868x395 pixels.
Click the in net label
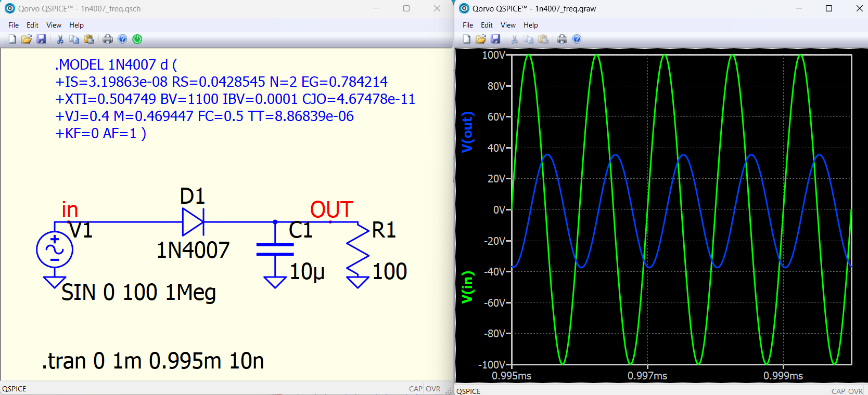70,210
